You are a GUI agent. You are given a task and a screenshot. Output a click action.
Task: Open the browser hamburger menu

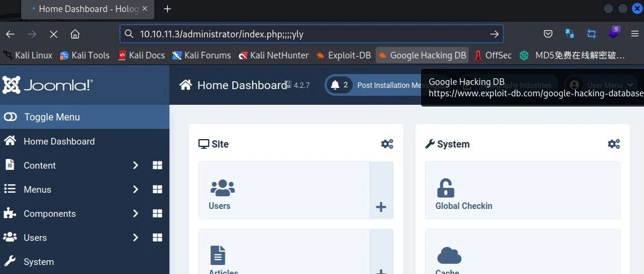pyautogui.click(x=635, y=34)
